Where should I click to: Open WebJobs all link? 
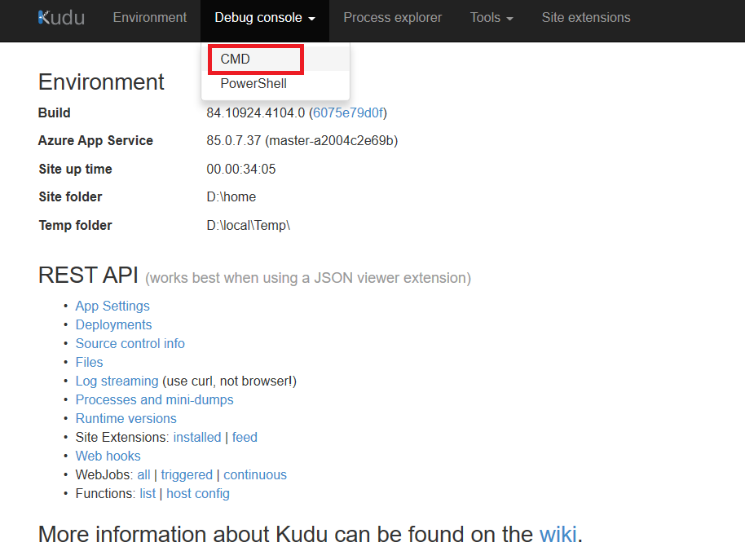tap(143, 475)
